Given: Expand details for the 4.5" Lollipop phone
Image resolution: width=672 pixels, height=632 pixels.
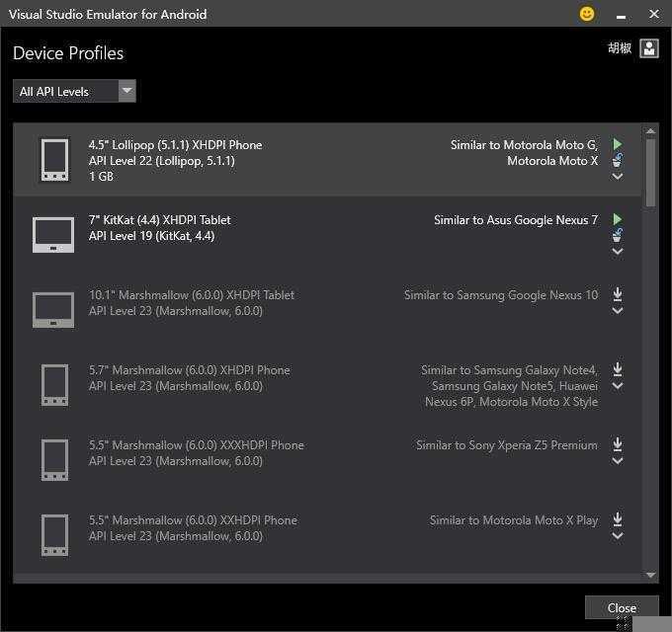Looking at the screenshot, I should pyautogui.click(x=618, y=177).
